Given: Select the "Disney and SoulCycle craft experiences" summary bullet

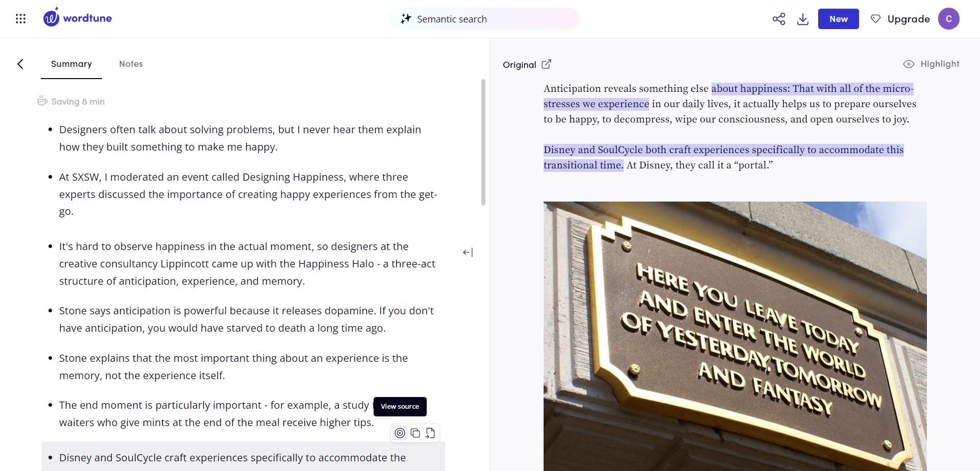Looking at the screenshot, I should tap(242, 457).
